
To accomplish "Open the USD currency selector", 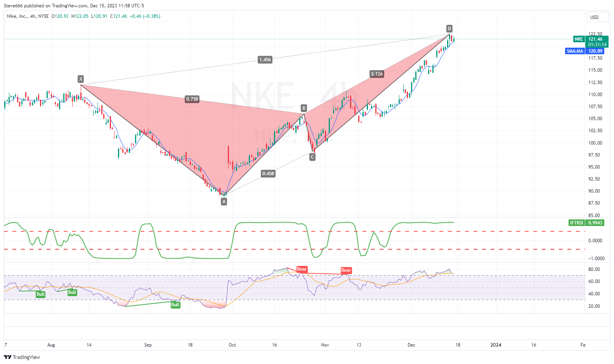I will point(597,17).
